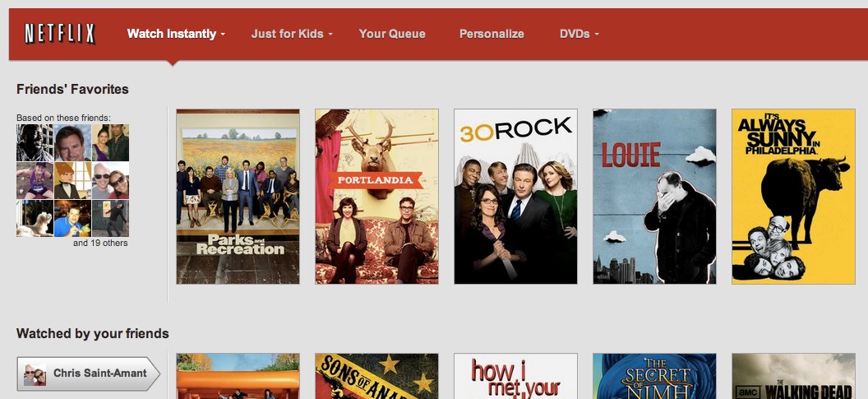Image resolution: width=868 pixels, height=399 pixels.
Task: Select How I Met Your Mother poster
Action: click(516, 376)
